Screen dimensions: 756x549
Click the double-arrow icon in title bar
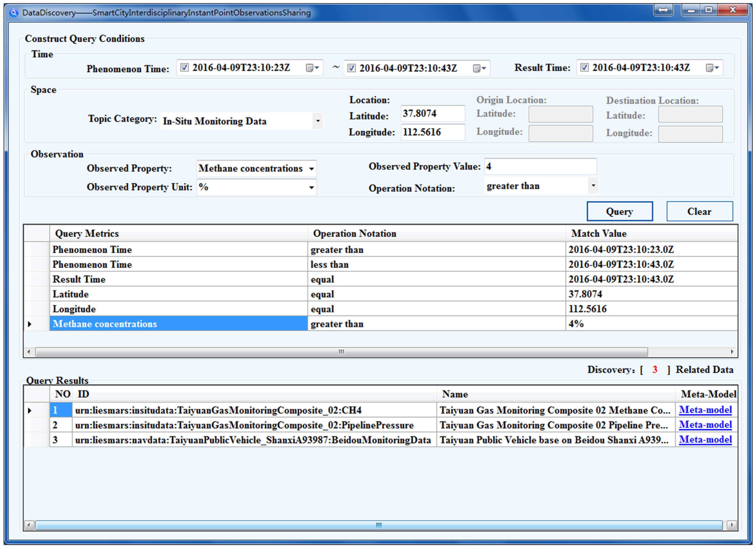[663, 10]
